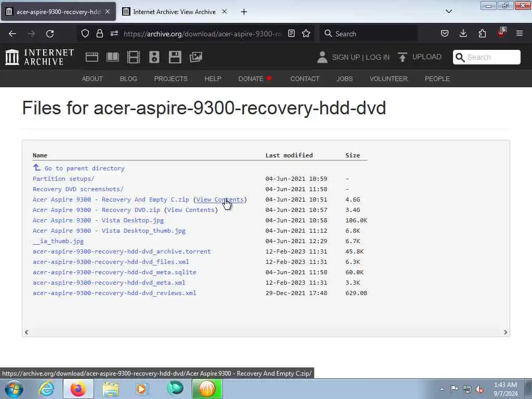Image resolution: width=532 pixels, height=399 pixels.
Task: Open the VOLUNTEER menu item
Action: 389,79
